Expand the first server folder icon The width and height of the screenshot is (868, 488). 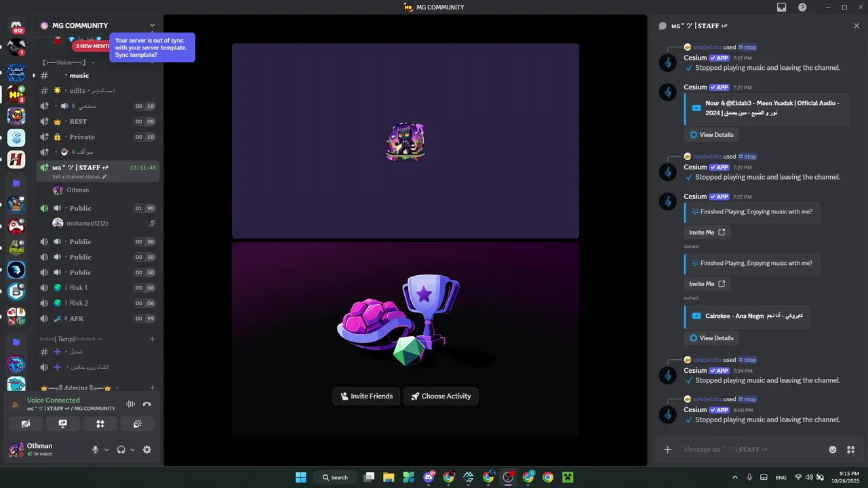pos(16,183)
